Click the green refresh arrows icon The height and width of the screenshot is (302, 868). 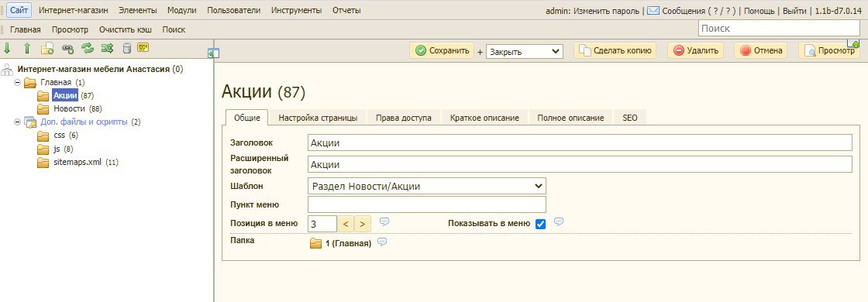tap(88, 48)
